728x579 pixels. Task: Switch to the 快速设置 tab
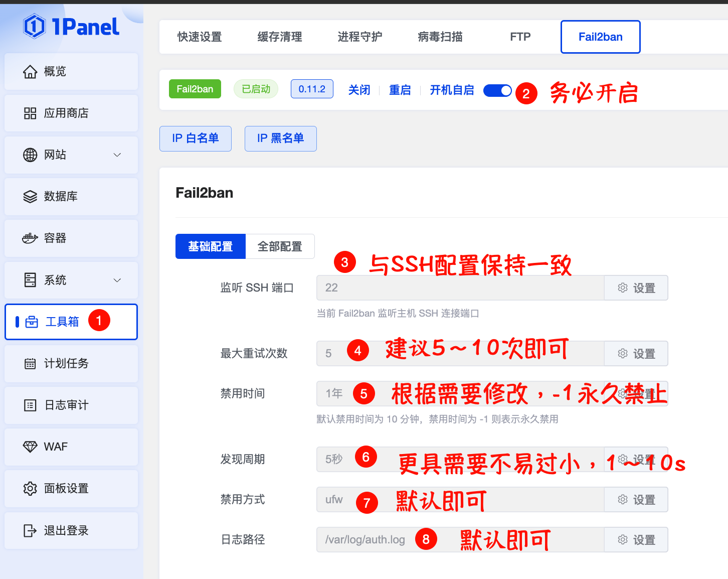(200, 37)
